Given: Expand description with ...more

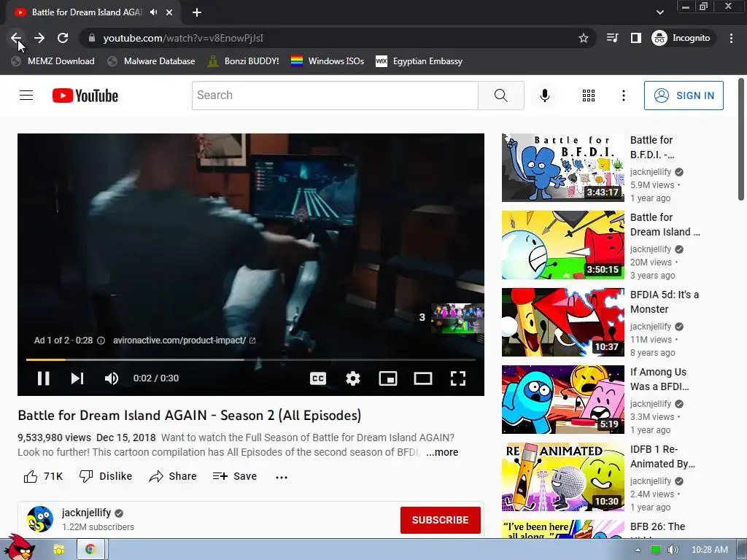Looking at the screenshot, I should (442, 452).
